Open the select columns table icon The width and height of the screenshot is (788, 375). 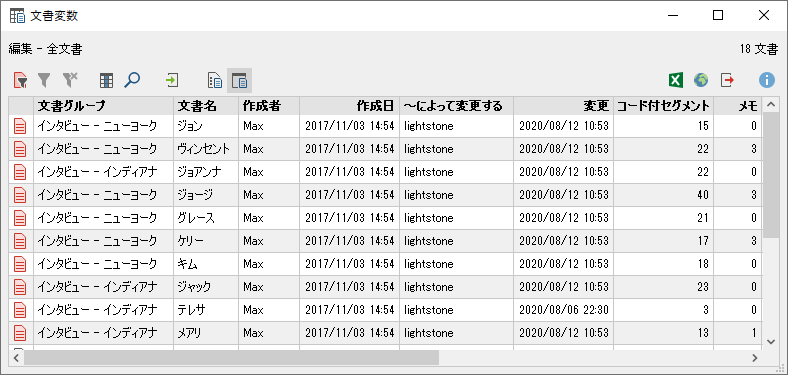click(106, 80)
